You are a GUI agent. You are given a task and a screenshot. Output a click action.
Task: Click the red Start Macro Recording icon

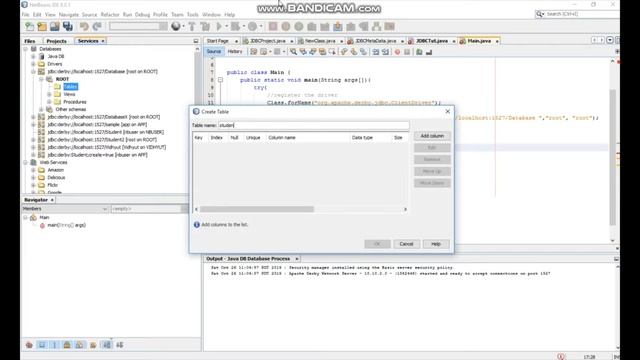397,52
